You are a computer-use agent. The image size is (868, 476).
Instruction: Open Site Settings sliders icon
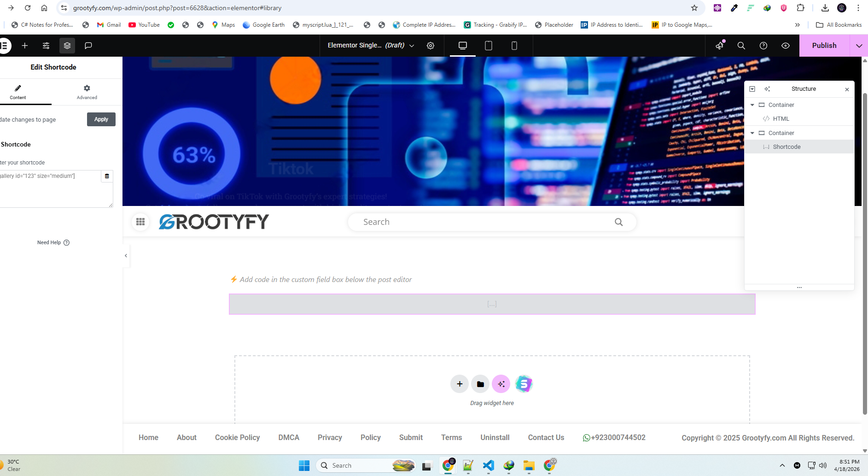point(46,46)
